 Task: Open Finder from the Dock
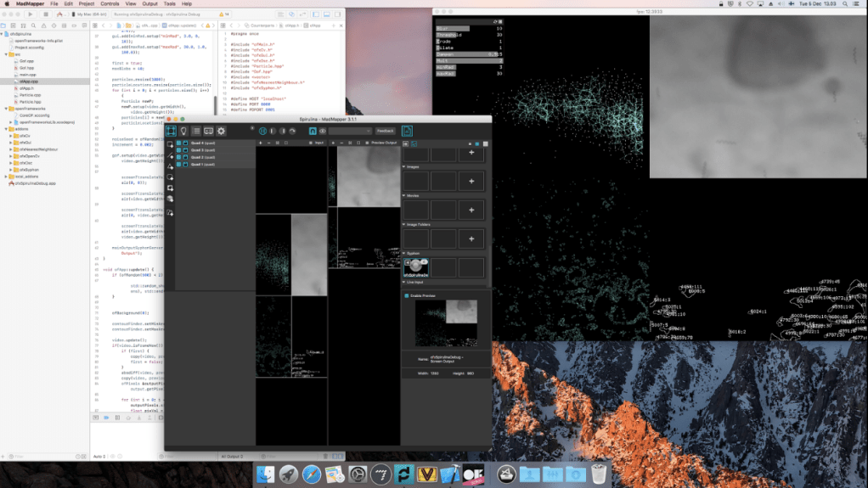[x=265, y=474]
